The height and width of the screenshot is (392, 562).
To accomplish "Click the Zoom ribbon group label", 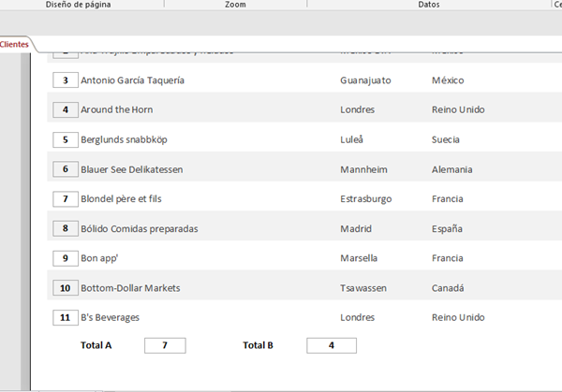I will tap(236, 5).
